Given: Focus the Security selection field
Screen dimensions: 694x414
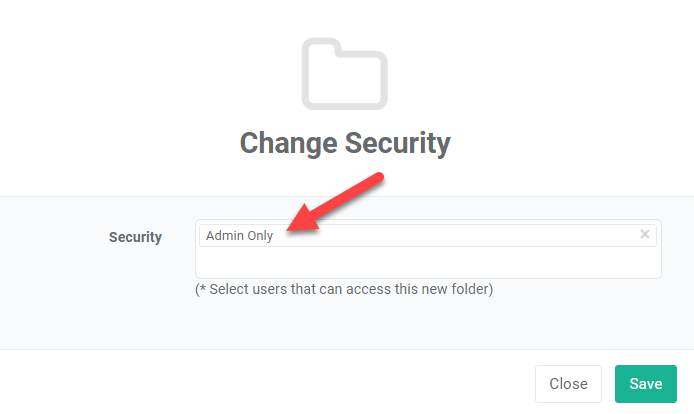Looking at the screenshot, I should 428,249.
